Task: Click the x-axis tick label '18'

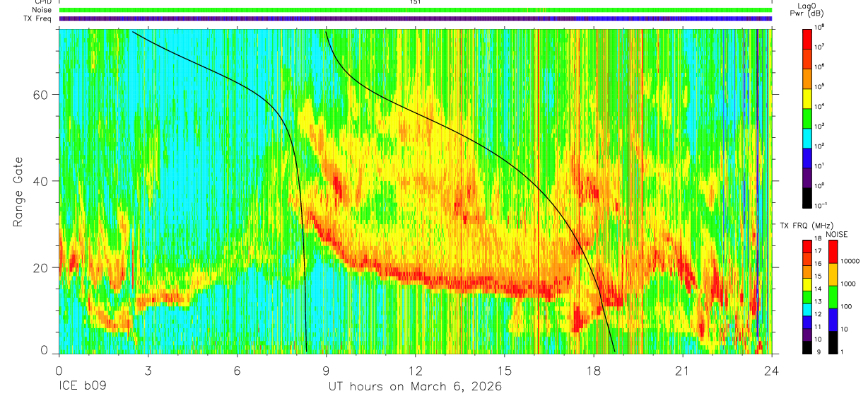Action: pos(594,371)
